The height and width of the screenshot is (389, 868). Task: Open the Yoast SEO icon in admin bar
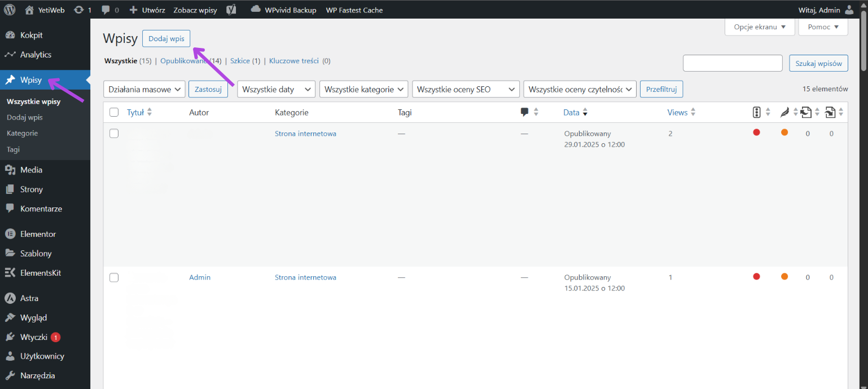coord(231,10)
